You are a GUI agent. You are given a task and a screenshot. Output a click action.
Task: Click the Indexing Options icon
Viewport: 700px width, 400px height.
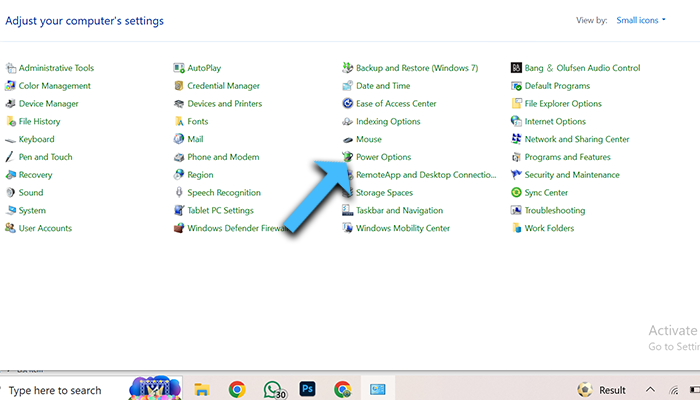point(347,121)
